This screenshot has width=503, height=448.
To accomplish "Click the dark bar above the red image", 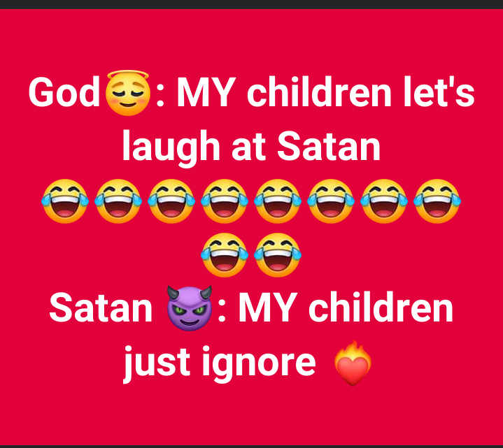I will pos(252,4).
